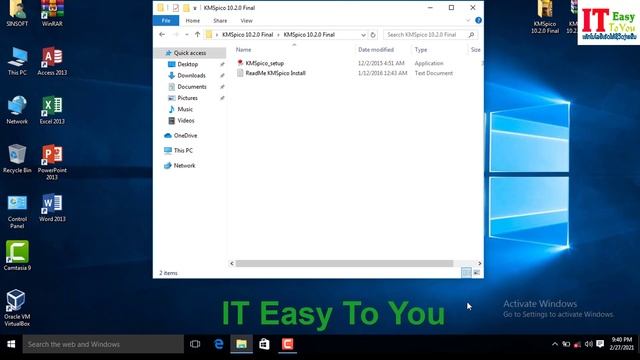Launch Access 2013 shortcut
The image size is (640, 360).
[52, 61]
